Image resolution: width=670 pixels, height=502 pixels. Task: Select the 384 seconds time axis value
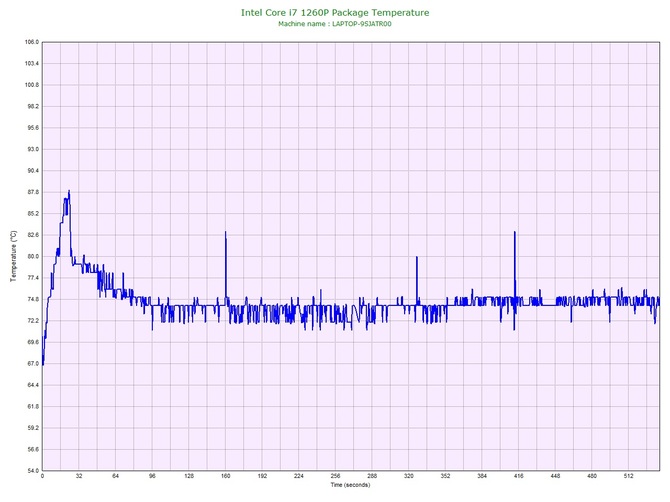[482, 476]
